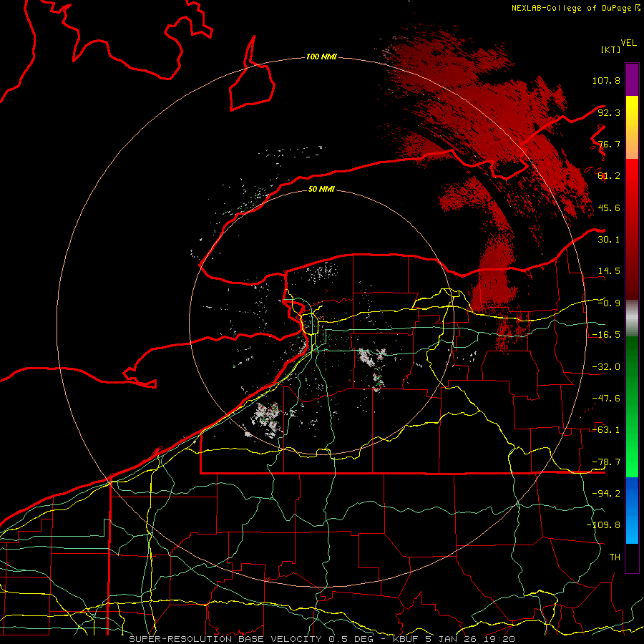The image size is (644, 644).
Task: Click the VEL legend title
Action: point(628,43)
